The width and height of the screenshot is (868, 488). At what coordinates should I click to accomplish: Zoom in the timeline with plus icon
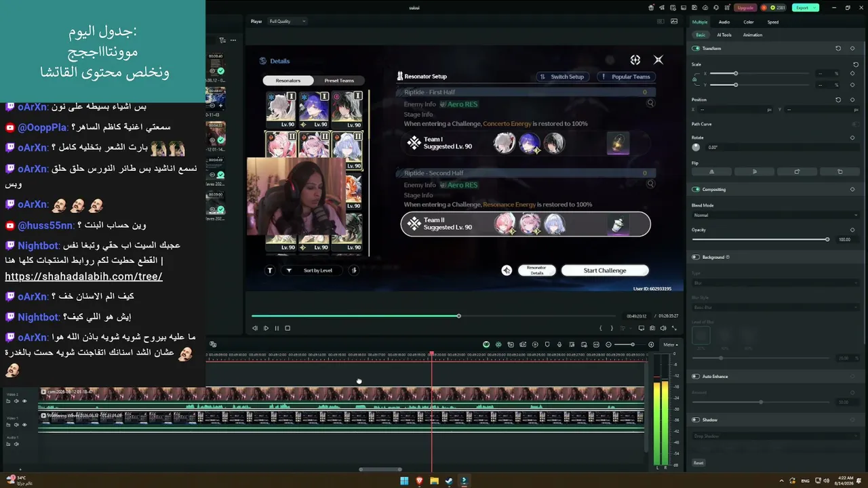[x=651, y=344]
